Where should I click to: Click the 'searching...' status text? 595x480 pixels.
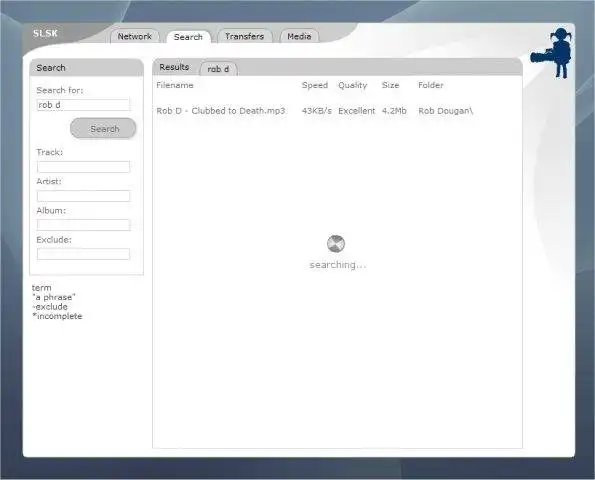pyautogui.click(x=338, y=264)
